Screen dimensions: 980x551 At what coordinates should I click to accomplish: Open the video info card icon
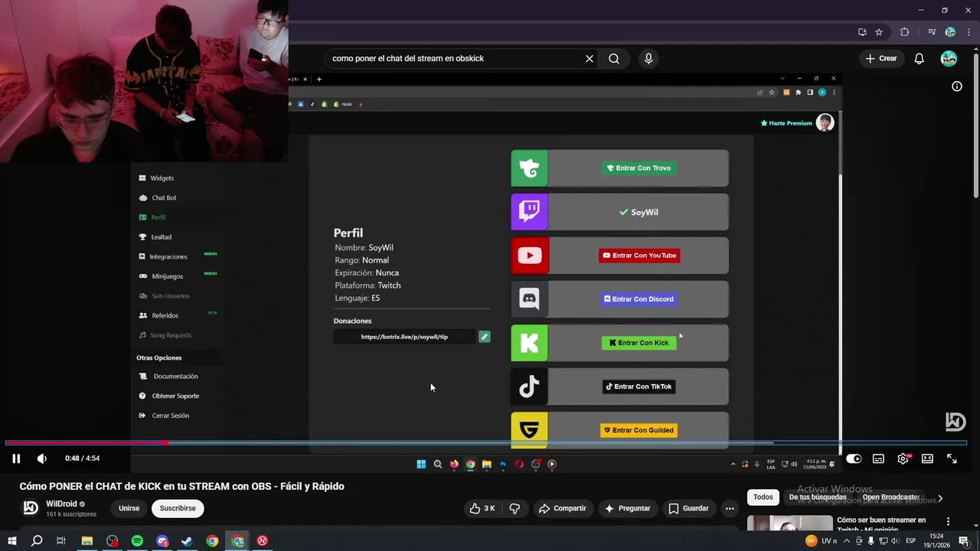[956, 86]
